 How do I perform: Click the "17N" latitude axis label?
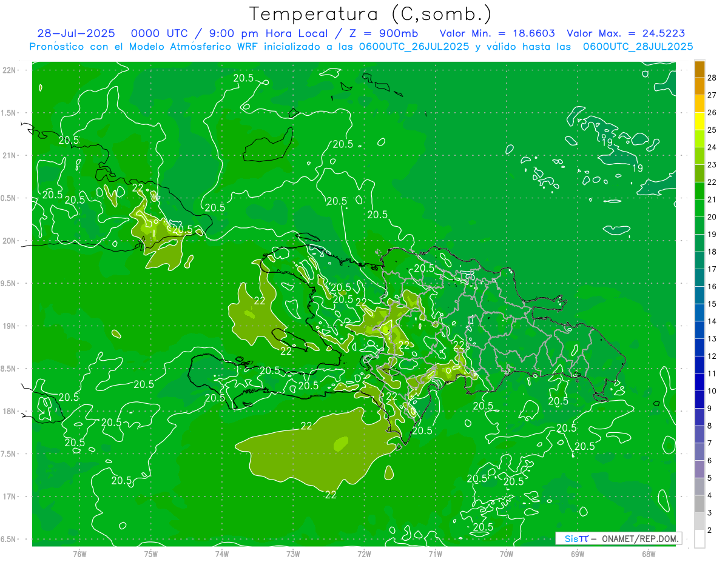pos(10,497)
